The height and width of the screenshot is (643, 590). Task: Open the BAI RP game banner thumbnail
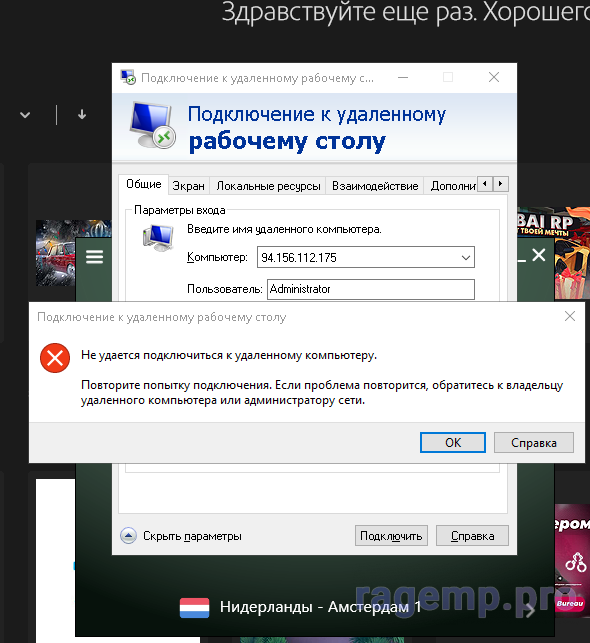click(553, 253)
